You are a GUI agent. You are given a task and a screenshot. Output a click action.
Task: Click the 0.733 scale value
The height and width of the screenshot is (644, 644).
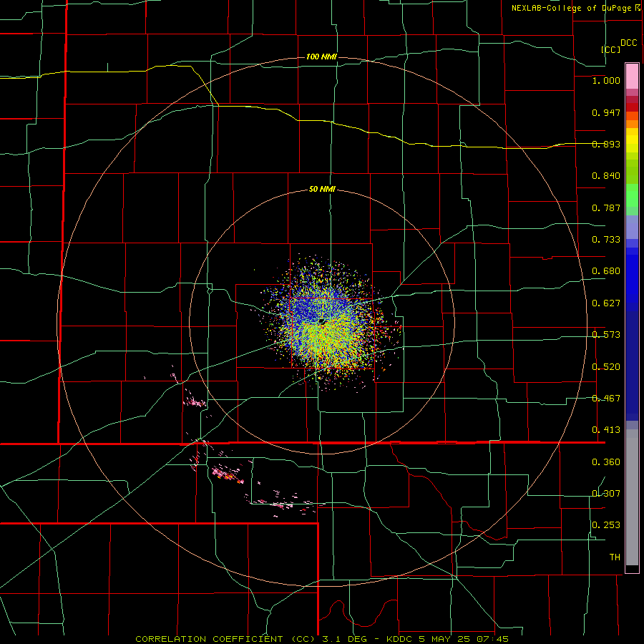pyautogui.click(x=606, y=240)
